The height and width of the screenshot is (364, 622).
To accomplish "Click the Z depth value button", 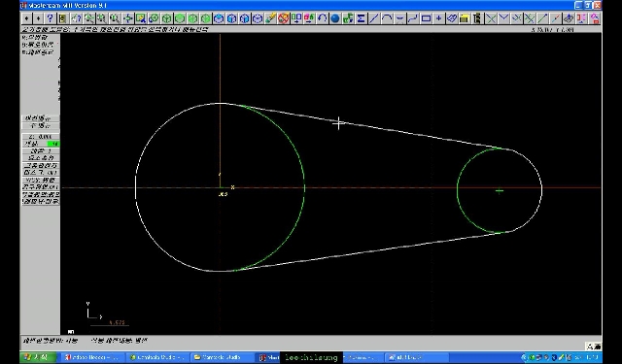I will 41,137.
